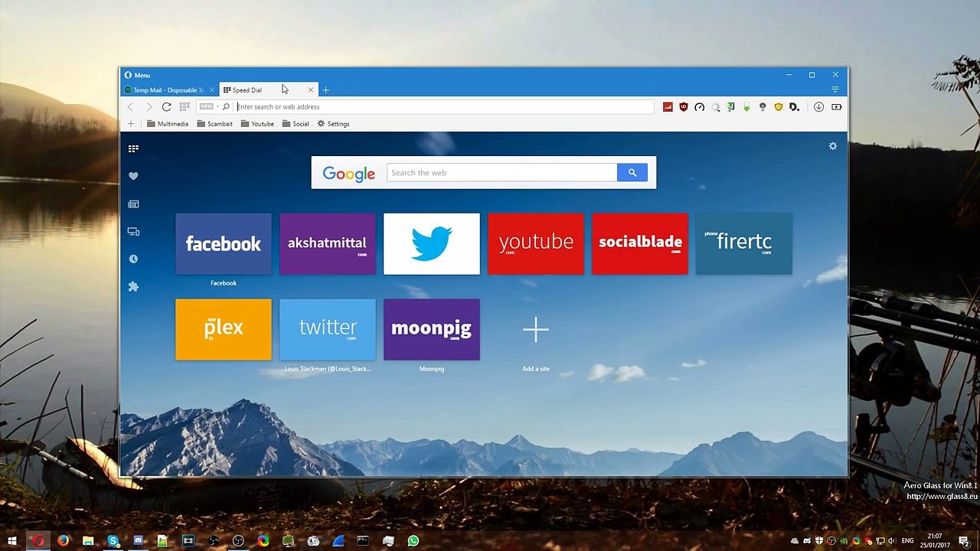
Task: Open Speed Dial customization gear
Action: pos(833,146)
